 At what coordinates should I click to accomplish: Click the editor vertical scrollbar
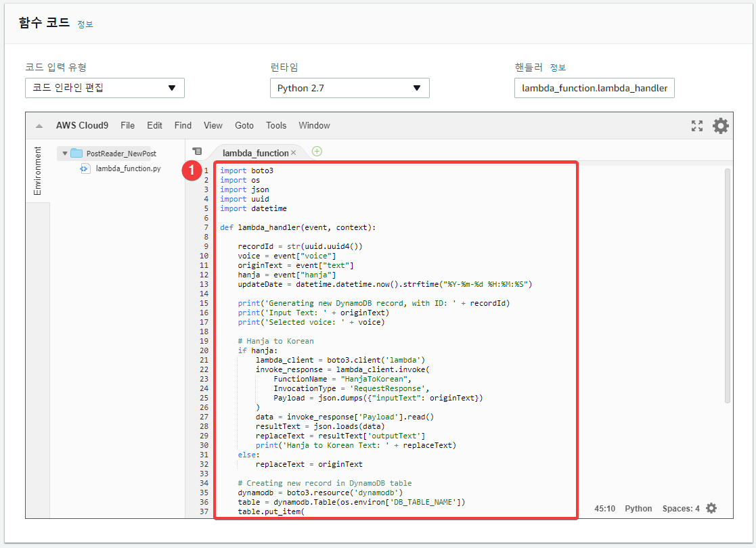[728, 286]
